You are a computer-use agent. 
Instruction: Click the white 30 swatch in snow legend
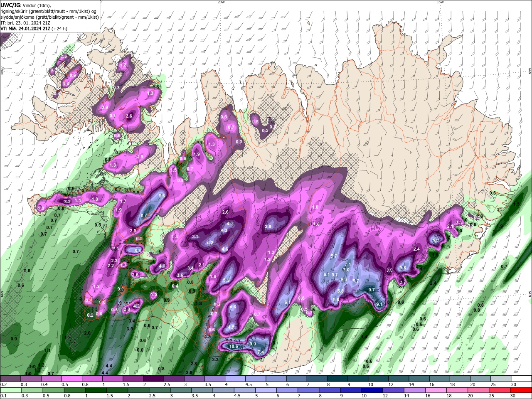[x=521, y=379]
